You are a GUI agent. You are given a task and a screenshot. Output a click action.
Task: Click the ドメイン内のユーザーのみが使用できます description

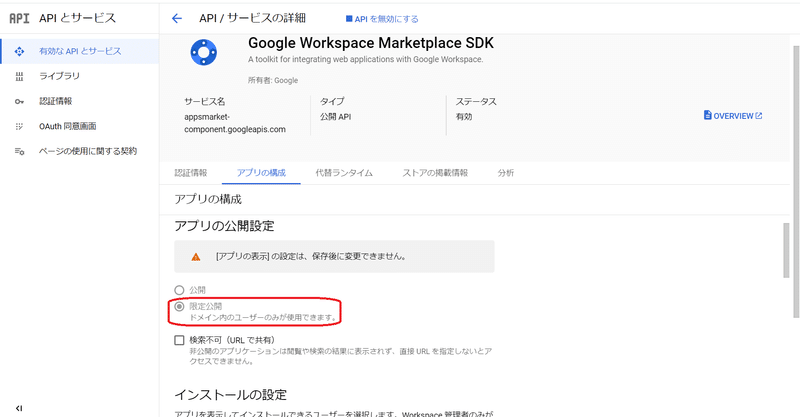[263, 317]
